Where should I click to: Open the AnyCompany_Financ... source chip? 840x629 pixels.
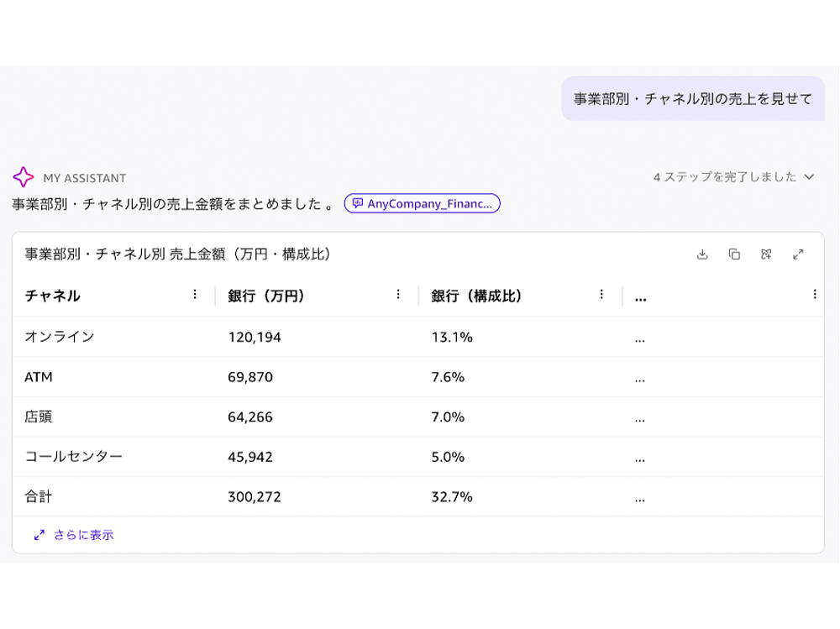click(x=423, y=203)
